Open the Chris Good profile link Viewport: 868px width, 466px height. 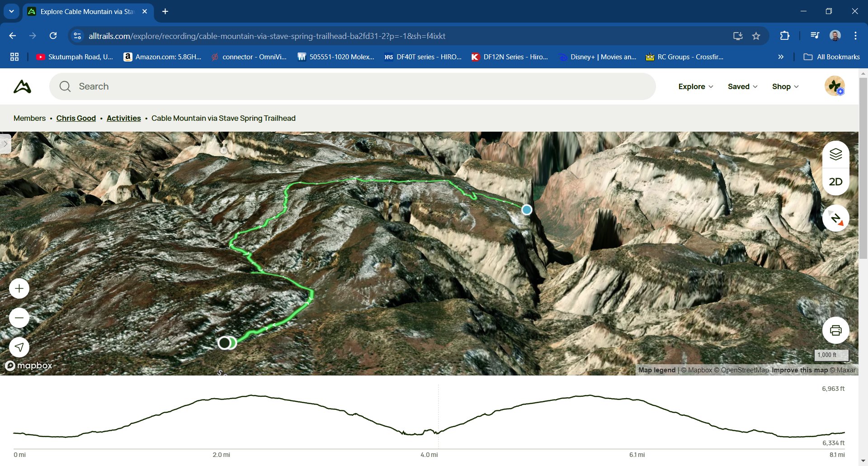[x=76, y=118]
